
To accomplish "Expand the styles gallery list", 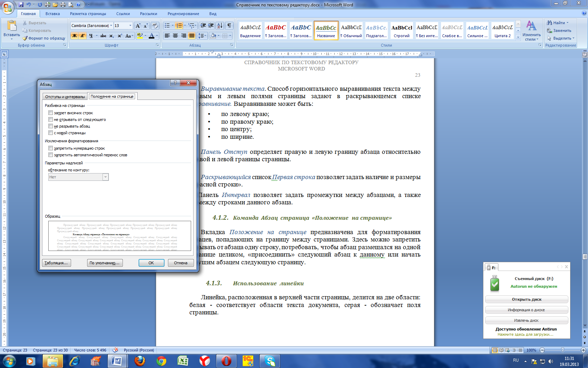I will (518, 37).
